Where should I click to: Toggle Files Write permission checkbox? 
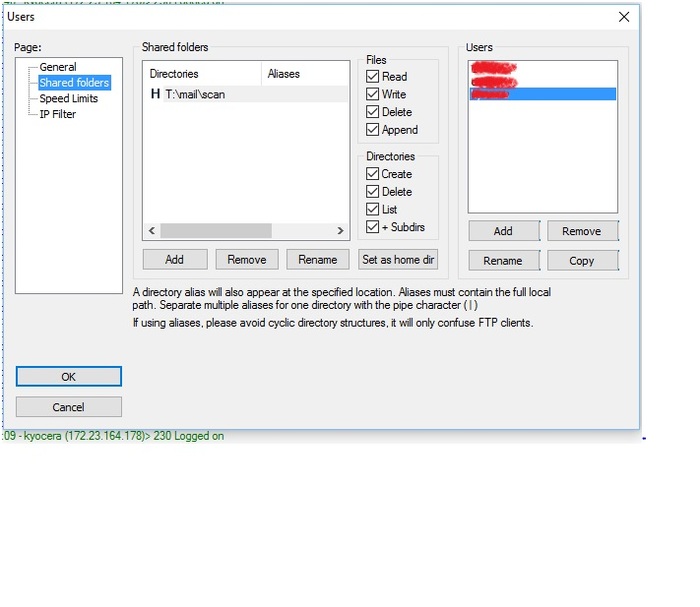(x=372, y=94)
